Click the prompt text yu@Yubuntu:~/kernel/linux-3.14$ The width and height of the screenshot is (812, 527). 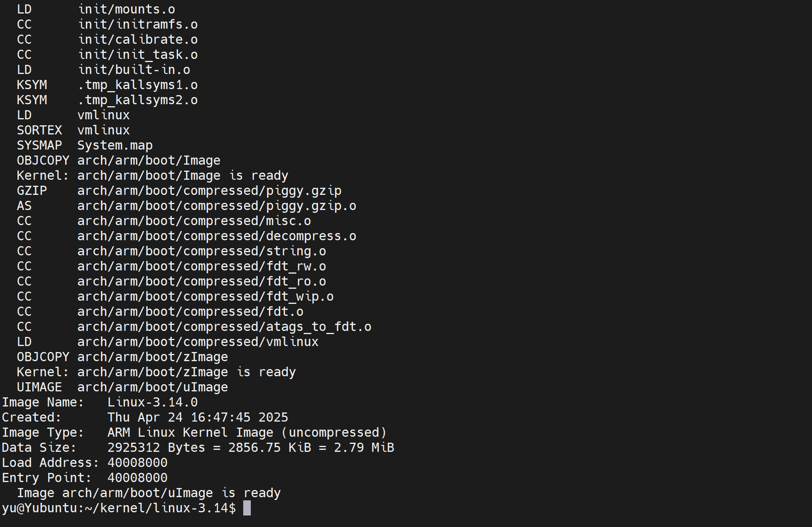tap(119, 508)
